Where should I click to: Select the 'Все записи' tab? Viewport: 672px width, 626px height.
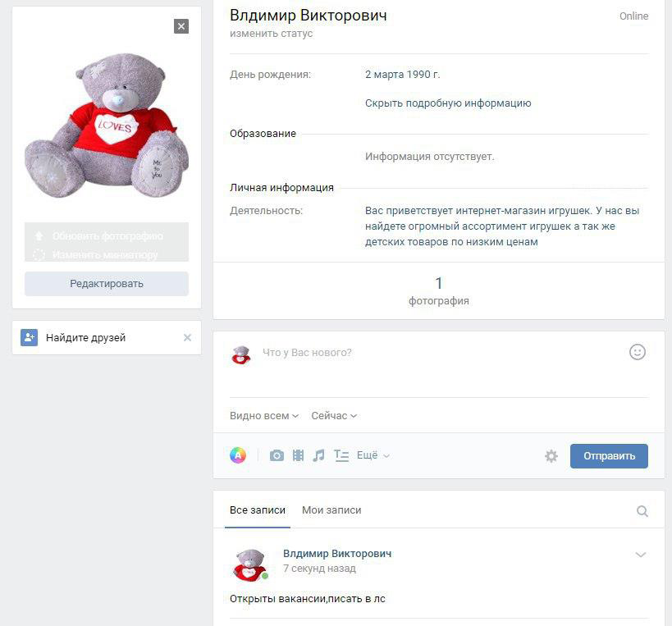click(250, 510)
